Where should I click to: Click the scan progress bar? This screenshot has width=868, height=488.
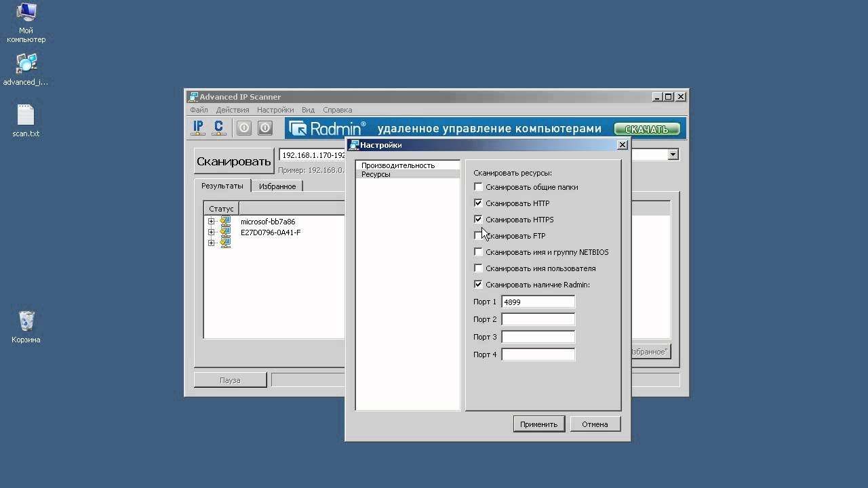[x=308, y=380]
